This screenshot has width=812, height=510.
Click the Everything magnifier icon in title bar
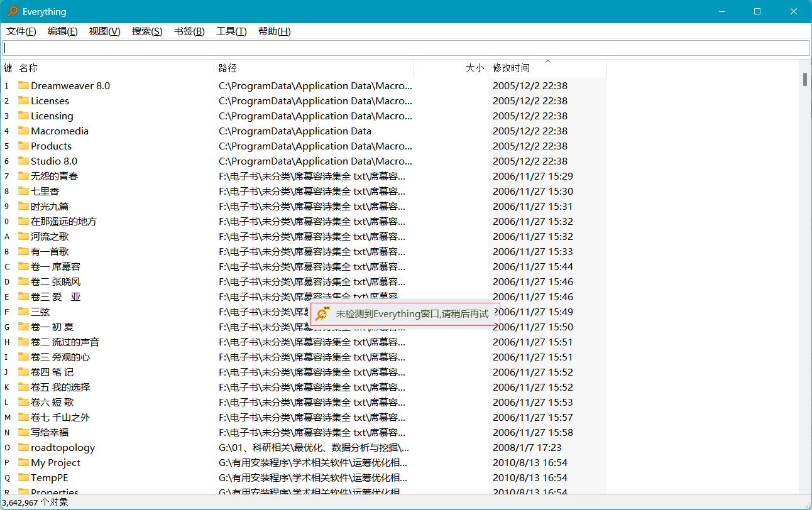tap(12, 11)
